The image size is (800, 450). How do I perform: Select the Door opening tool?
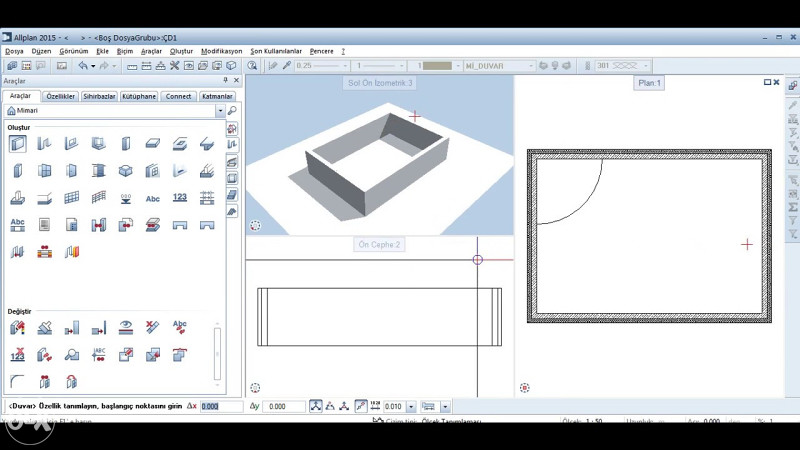[x=71, y=171]
